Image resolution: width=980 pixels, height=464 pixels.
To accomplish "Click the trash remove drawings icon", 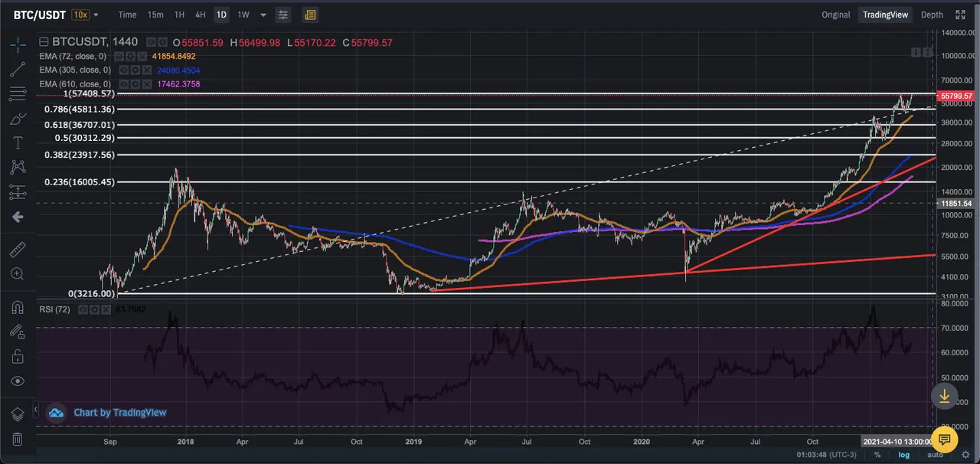I will point(18,439).
